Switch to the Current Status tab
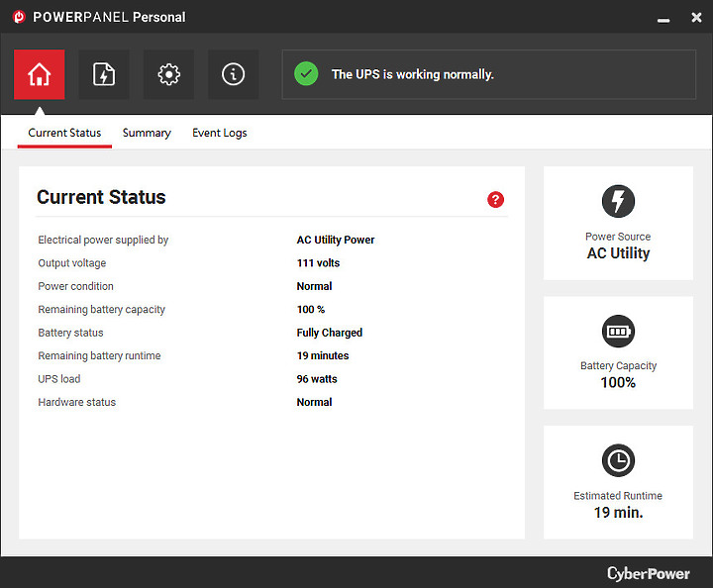Viewport: 713px width, 588px height. [x=64, y=133]
